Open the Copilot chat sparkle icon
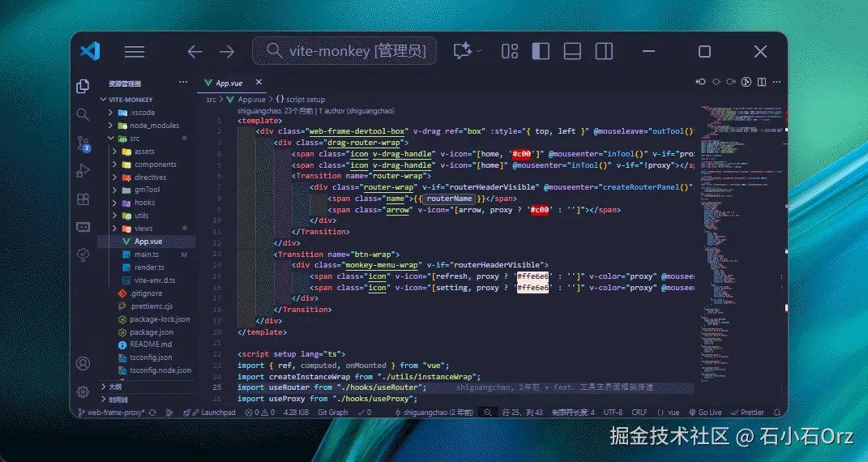Image resolution: width=868 pixels, height=462 pixels. click(462, 51)
